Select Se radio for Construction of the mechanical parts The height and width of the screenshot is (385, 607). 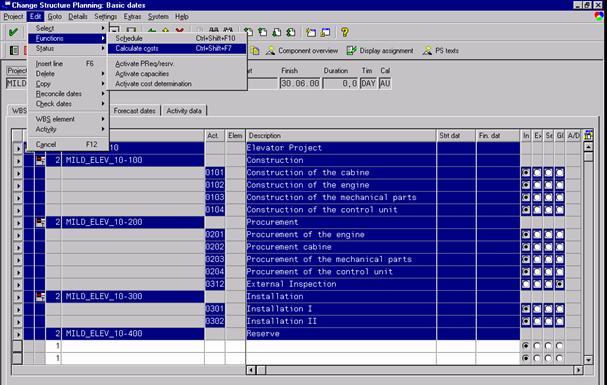[548, 197]
